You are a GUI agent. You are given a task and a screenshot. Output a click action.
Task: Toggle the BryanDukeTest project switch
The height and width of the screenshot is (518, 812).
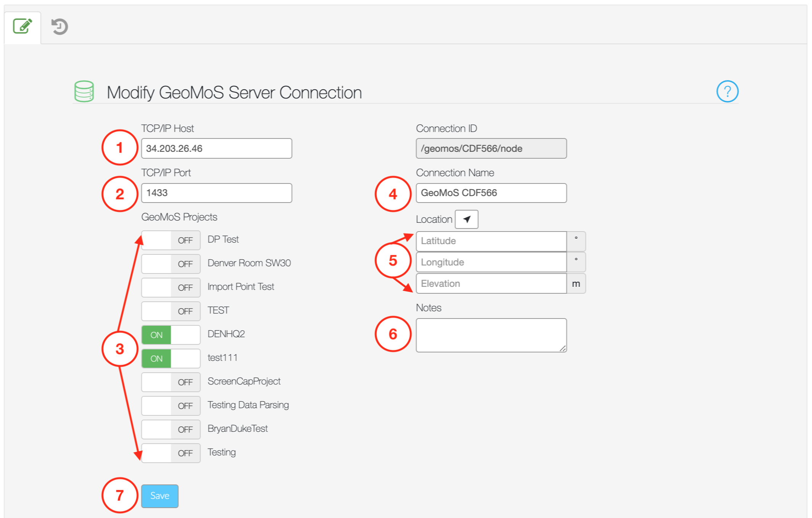[x=171, y=430]
